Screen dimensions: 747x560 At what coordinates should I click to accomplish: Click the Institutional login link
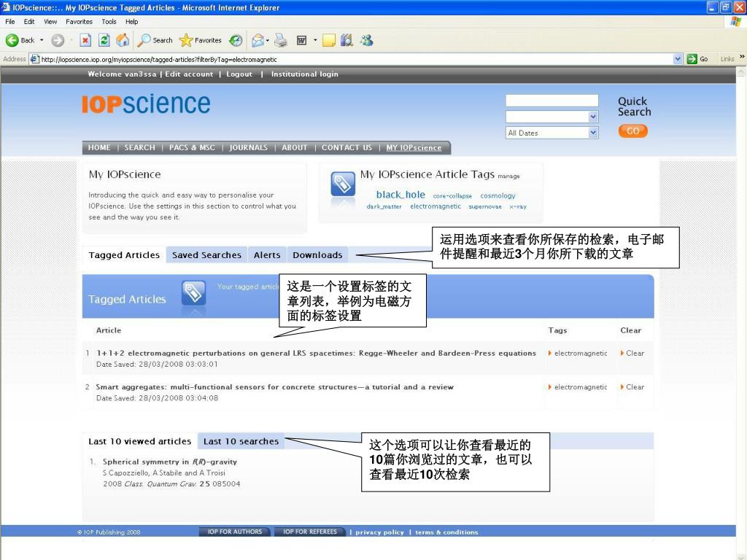[304, 74]
